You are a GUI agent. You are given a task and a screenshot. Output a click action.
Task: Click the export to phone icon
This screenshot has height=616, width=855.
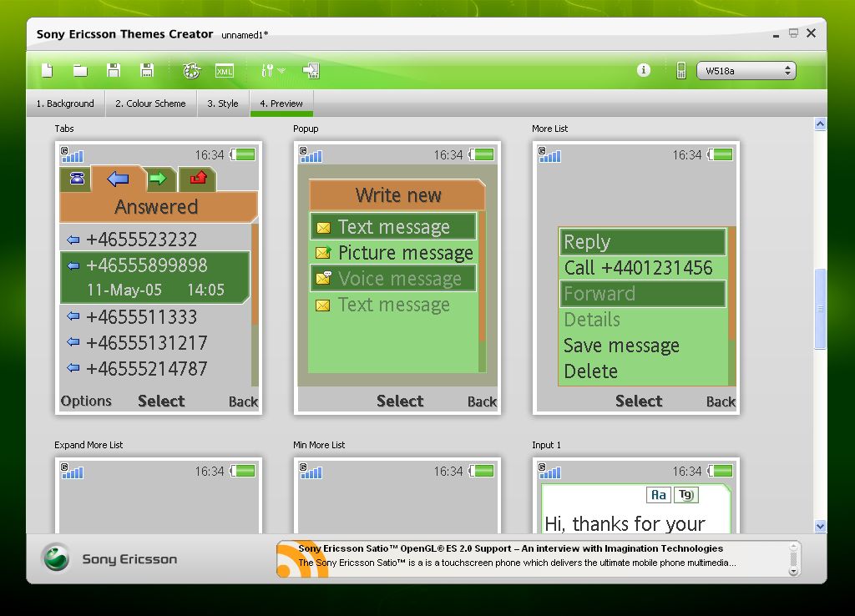tap(311, 70)
